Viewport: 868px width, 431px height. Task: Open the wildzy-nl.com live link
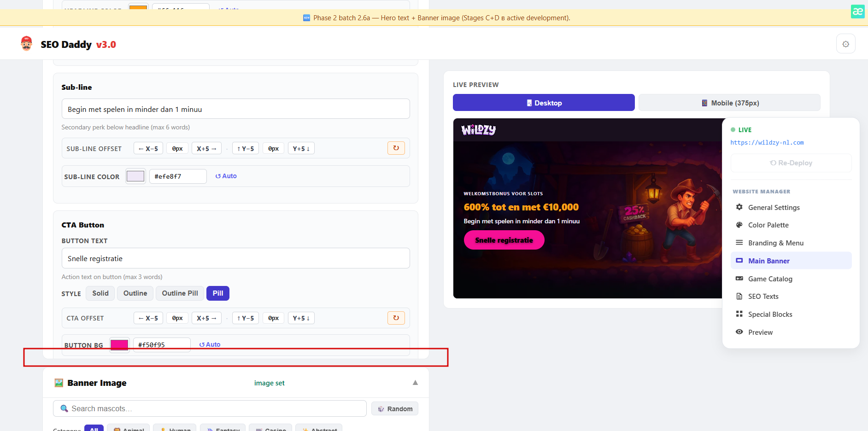coord(767,143)
